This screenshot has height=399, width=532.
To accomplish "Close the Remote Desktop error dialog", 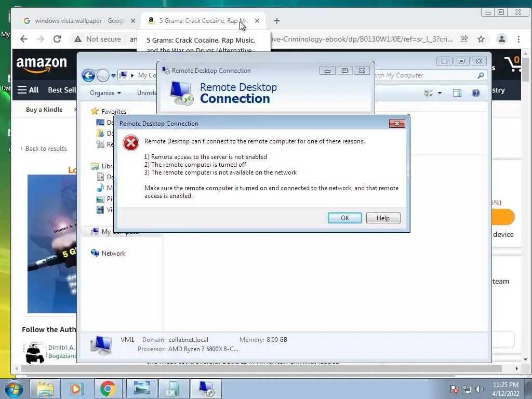I will [x=397, y=123].
